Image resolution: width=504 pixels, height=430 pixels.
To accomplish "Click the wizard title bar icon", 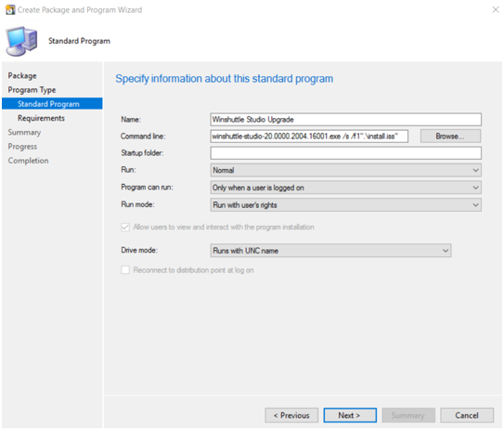I will coord(10,10).
